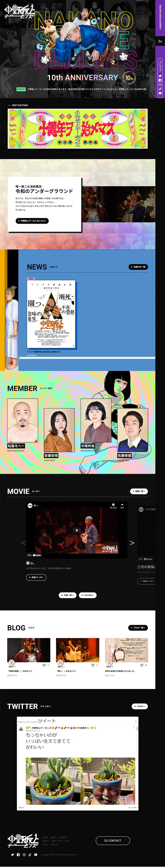Play the 園っ、 YouTube video

(77, 530)
